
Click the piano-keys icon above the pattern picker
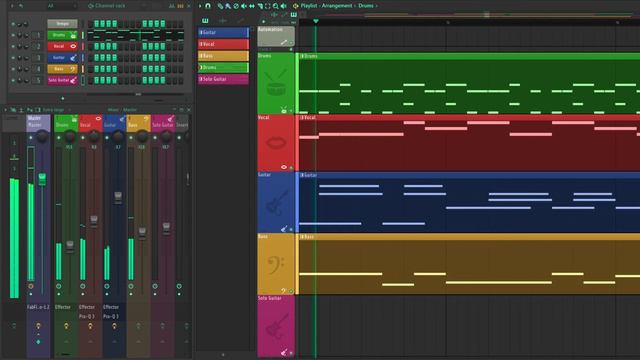click(205, 20)
